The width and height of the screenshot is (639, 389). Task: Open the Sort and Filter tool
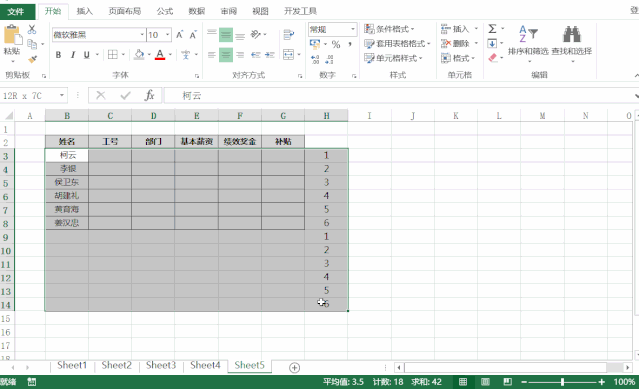528,43
